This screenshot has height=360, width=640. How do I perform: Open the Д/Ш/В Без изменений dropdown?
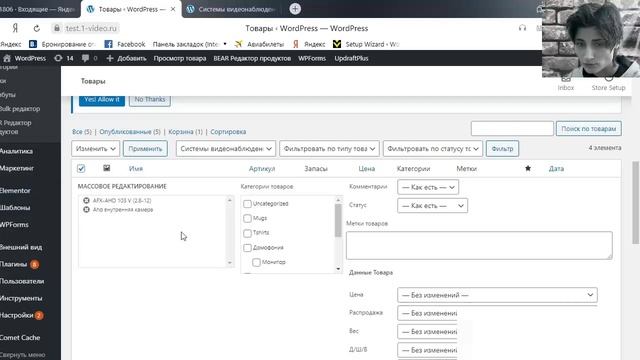pyautogui.click(x=427, y=350)
